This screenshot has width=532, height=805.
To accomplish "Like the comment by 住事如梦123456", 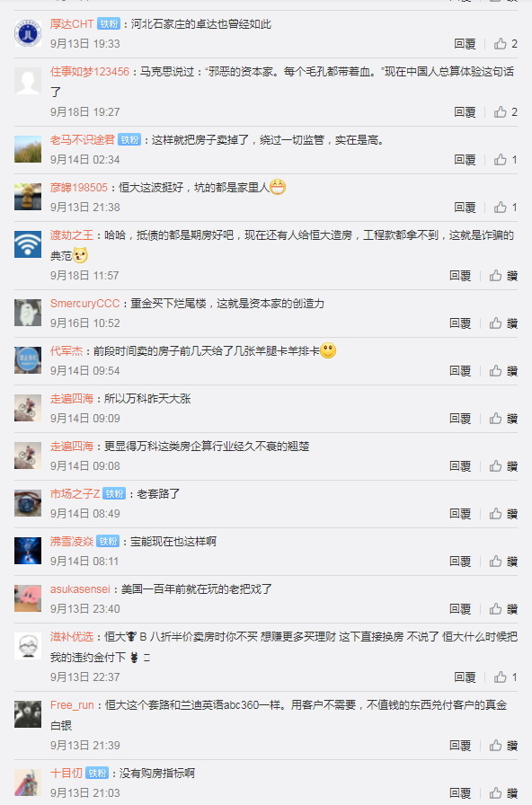I will [505, 112].
